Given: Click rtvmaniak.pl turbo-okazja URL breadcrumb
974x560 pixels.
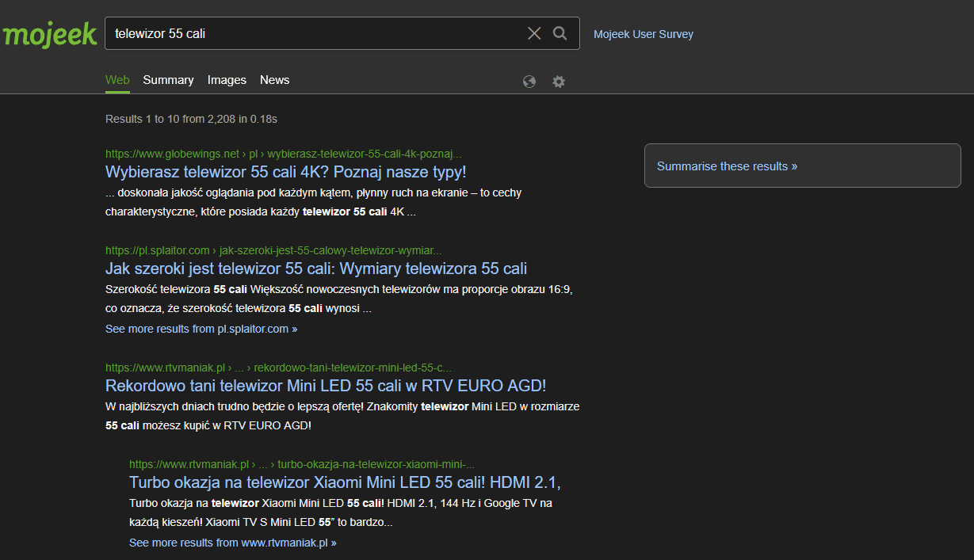Looking at the screenshot, I should [x=302, y=464].
